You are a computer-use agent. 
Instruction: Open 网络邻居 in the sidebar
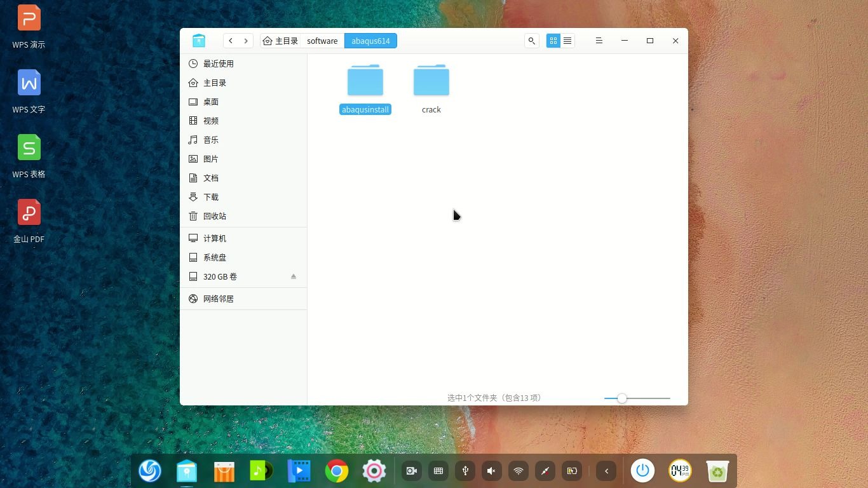point(243,299)
